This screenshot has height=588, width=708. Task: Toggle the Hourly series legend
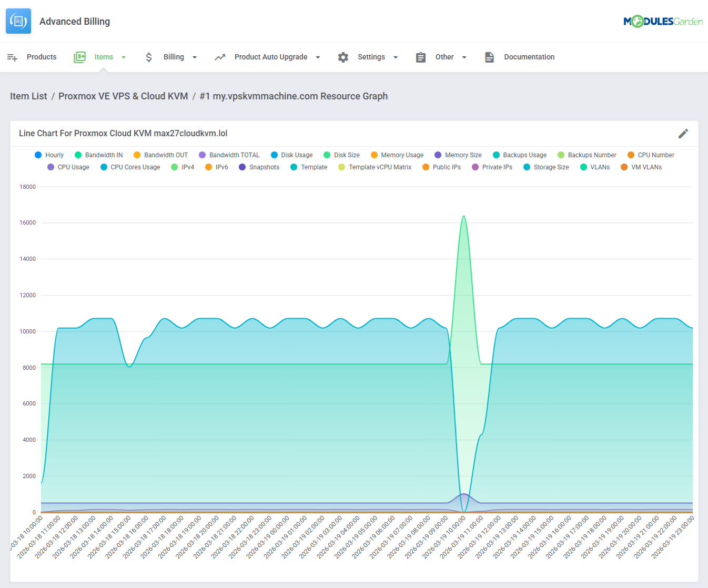(x=49, y=155)
